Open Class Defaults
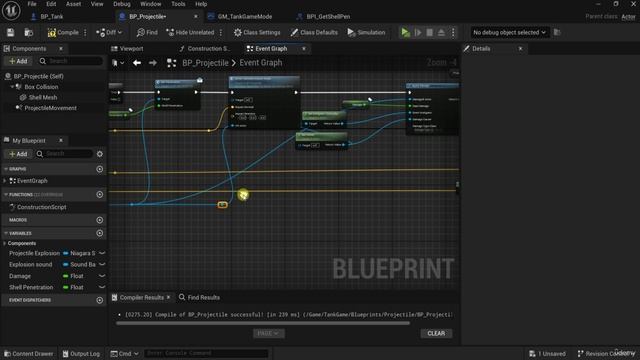 coord(314,33)
